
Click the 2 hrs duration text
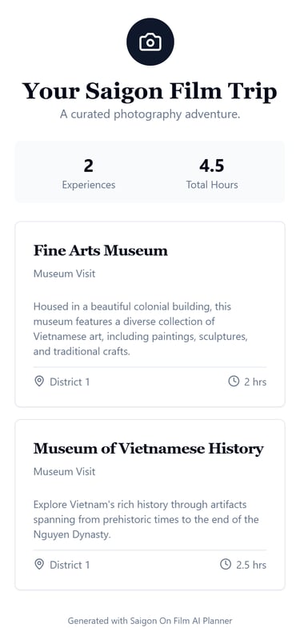(x=255, y=382)
